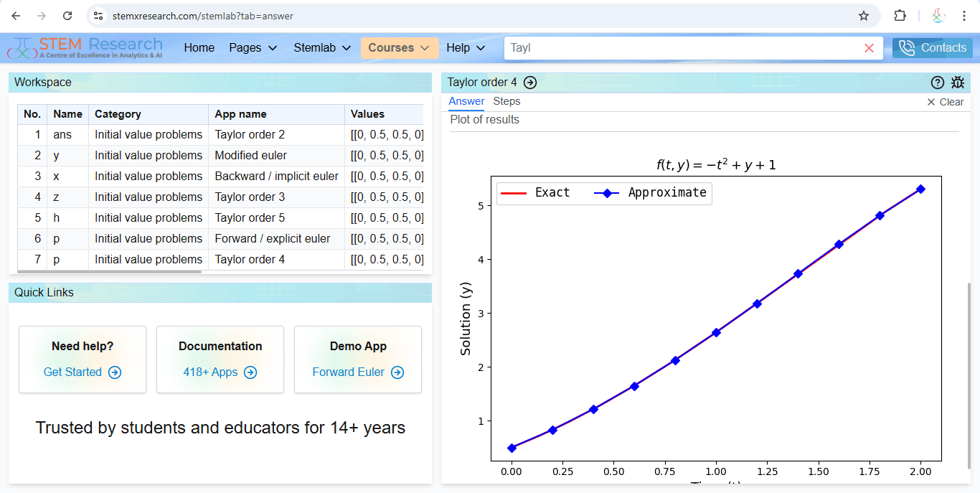Clear the search field using the red X icon
Image resolution: width=980 pixels, height=493 pixels.
pos(869,47)
